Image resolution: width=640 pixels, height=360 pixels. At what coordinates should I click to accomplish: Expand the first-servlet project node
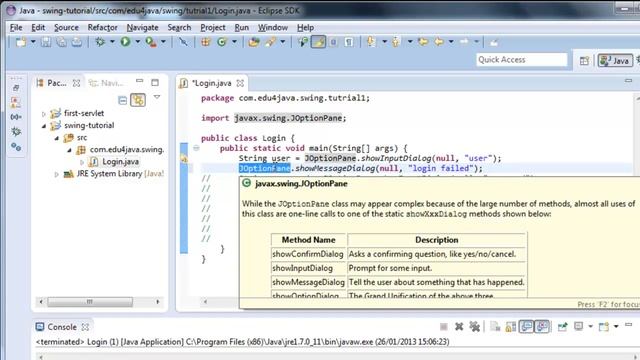pyautogui.click(x=44, y=114)
